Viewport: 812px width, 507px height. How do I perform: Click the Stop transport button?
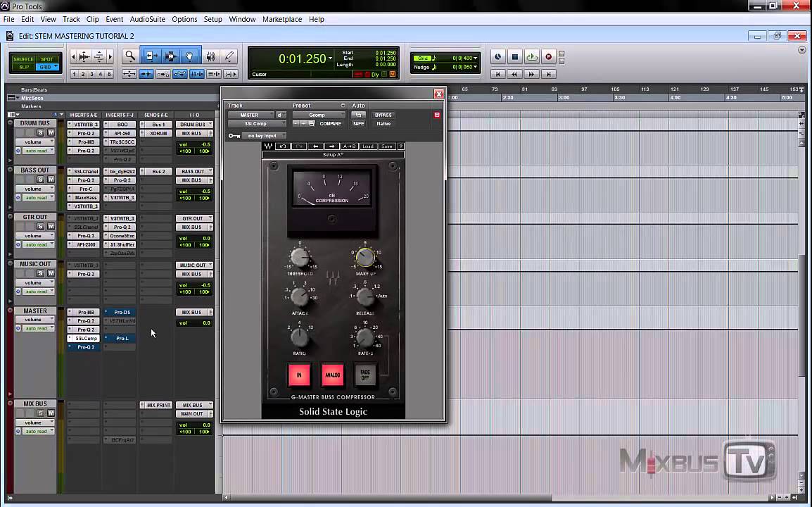tap(515, 57)
